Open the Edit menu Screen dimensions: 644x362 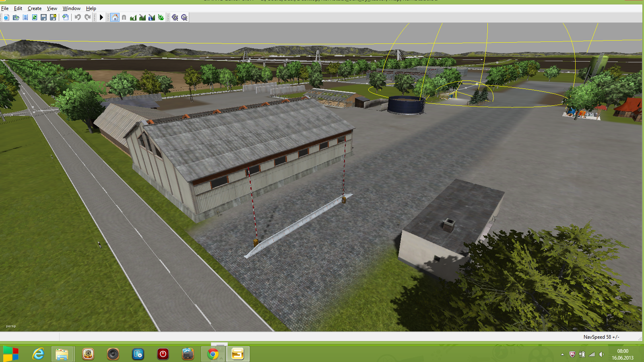click(x=18, y=8)
